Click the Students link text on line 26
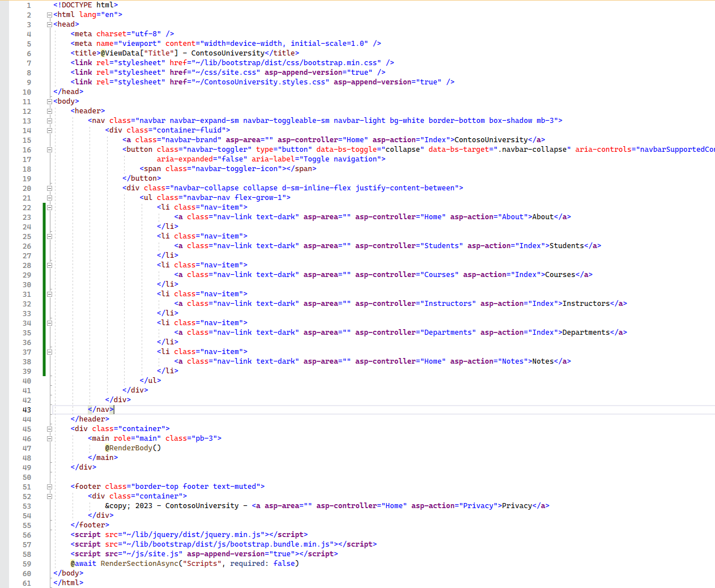715x588 pixels. coord(567,246)
